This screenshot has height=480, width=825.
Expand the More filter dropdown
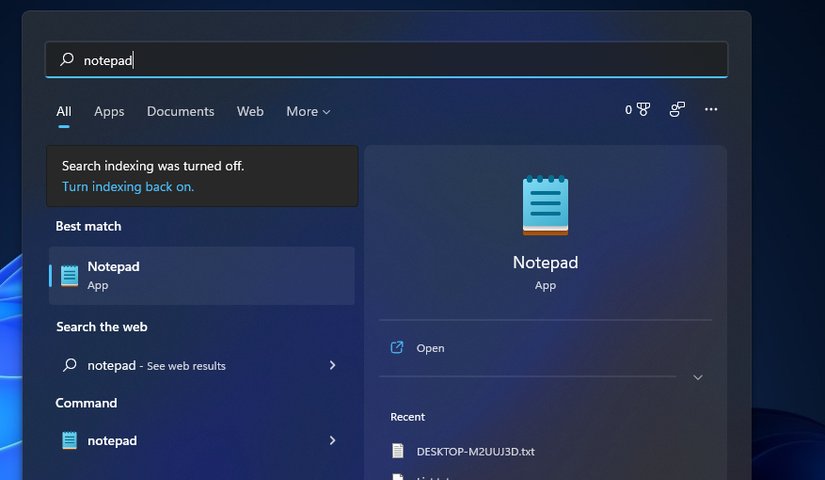point(308,112)
